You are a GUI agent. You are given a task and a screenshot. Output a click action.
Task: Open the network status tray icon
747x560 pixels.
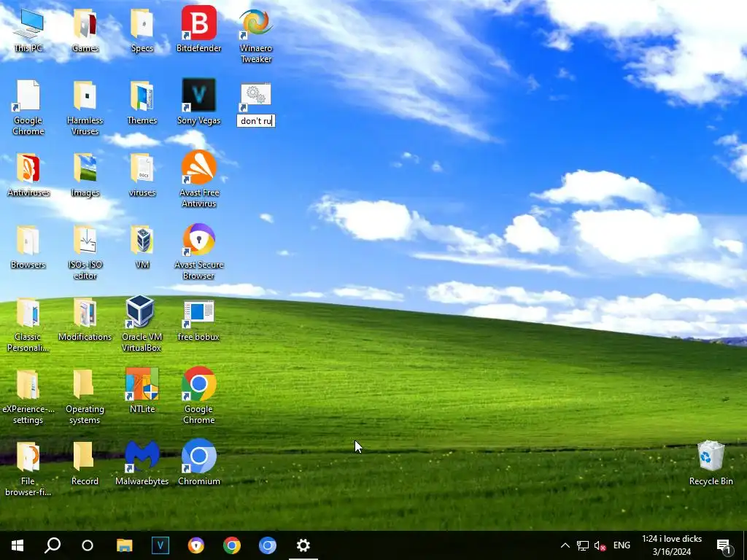[583, 545]
